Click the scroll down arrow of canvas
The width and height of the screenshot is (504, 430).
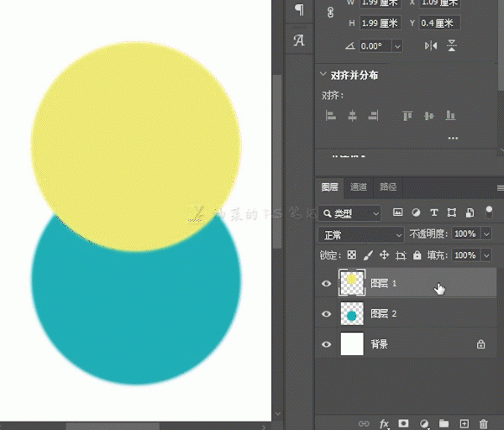[278, 414]
